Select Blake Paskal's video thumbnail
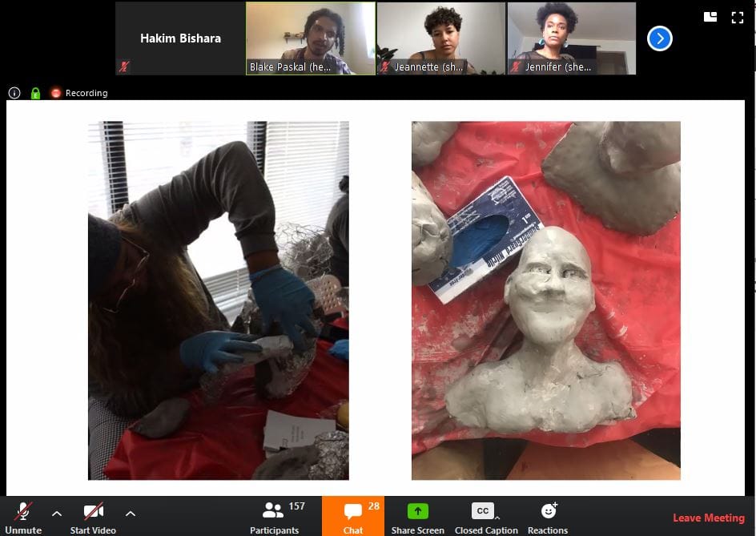756x536 pixels. pos(310,38)
